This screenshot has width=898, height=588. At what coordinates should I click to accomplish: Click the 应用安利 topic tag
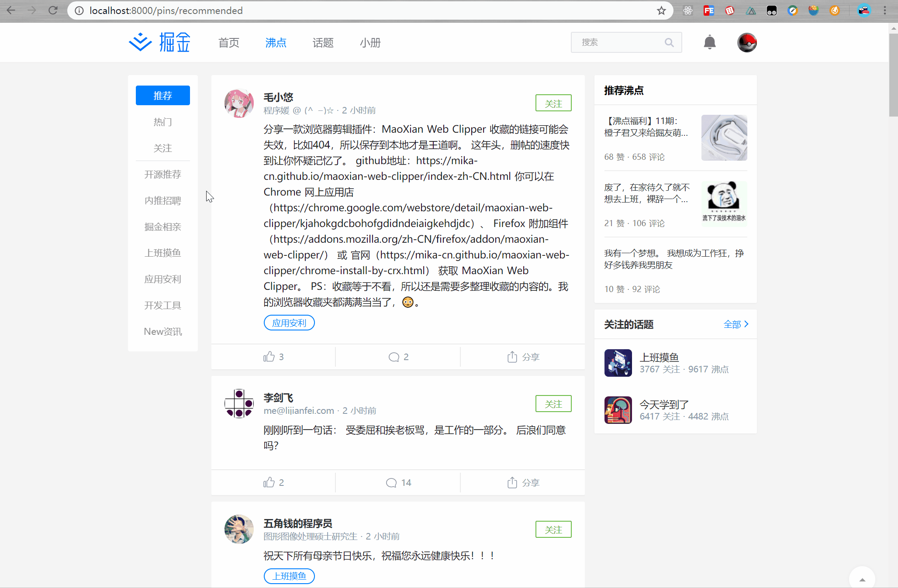(289, 323)
